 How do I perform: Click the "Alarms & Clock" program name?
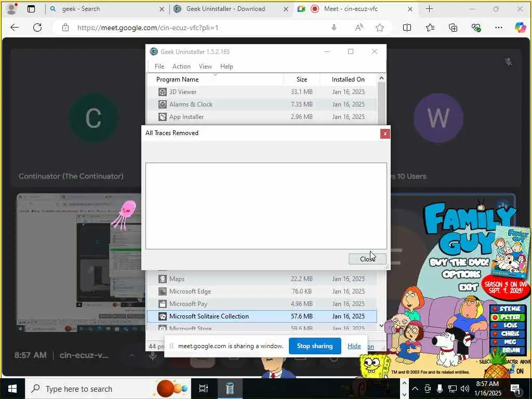coord(191,104)
